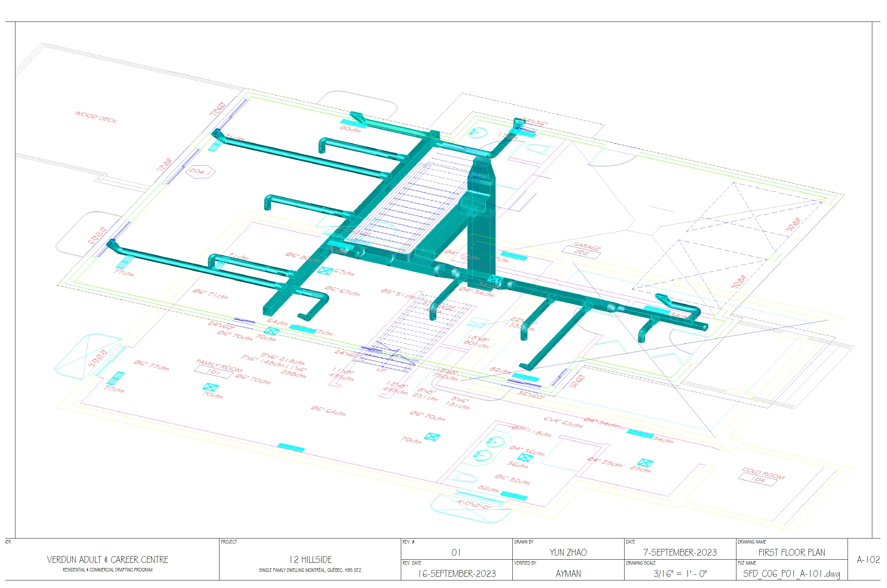Click the drawing scale 3/16" = 1' - 0"
Image resolution: width=887 pixels, height=588 pixels.
pyautogui.click(x=680, y=574)
